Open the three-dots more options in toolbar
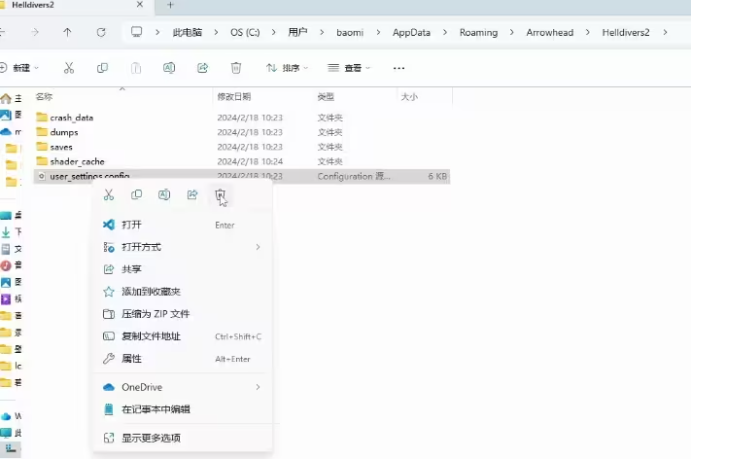The height and width of the screenshot is (468, 731). tap(399, 68)
